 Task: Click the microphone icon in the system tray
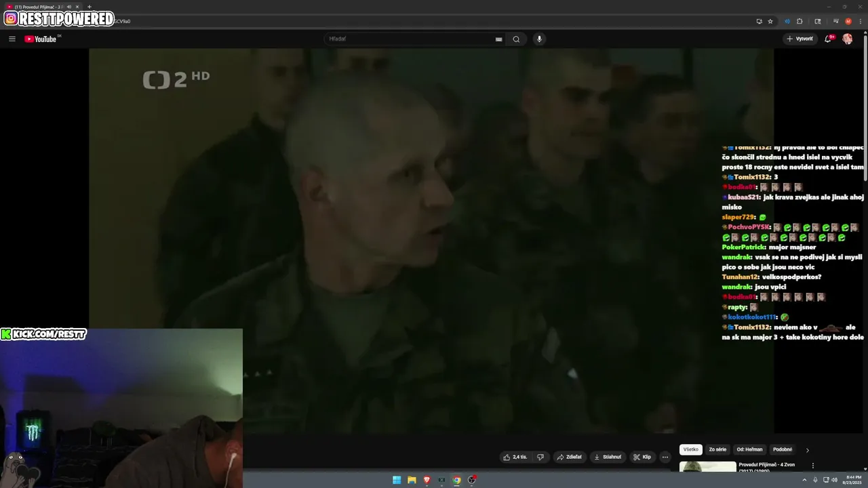(x=815, y=480)
